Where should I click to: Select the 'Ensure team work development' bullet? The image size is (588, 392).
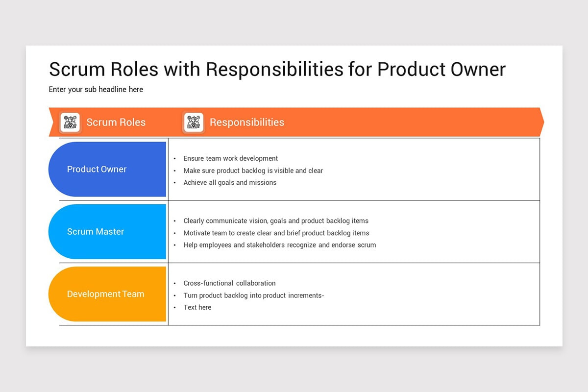point(230,158)
